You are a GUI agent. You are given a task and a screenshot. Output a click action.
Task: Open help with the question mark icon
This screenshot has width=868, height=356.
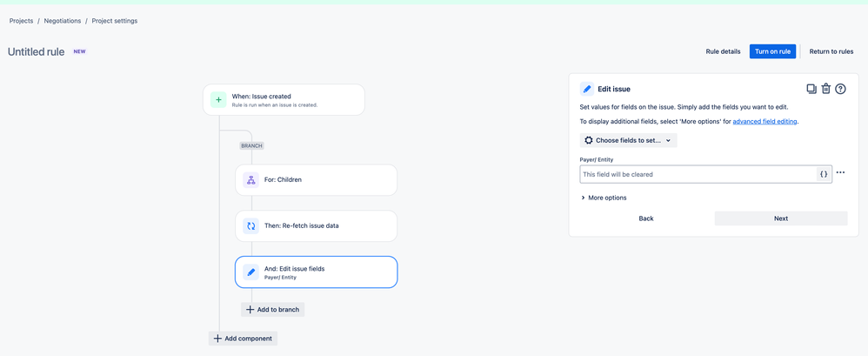point(840,89)
